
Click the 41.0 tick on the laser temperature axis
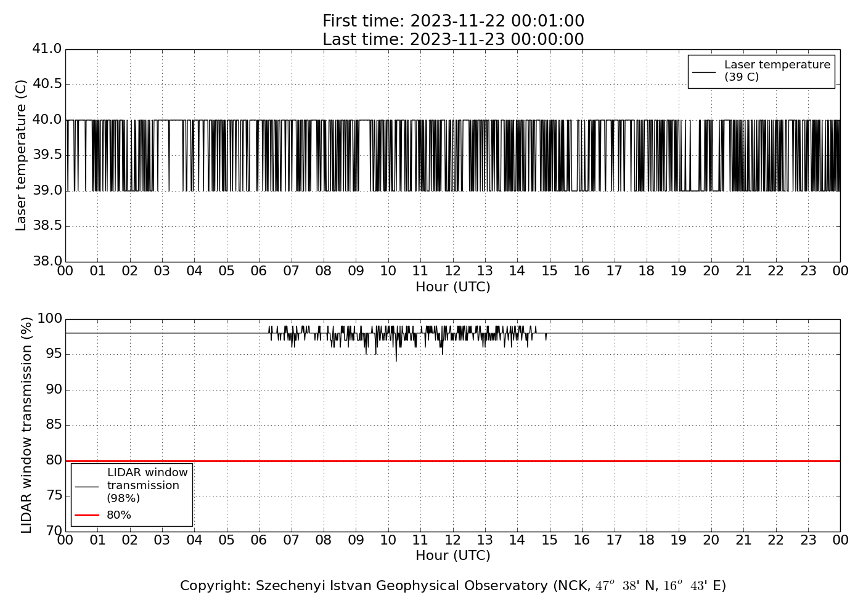click(47, 49)
